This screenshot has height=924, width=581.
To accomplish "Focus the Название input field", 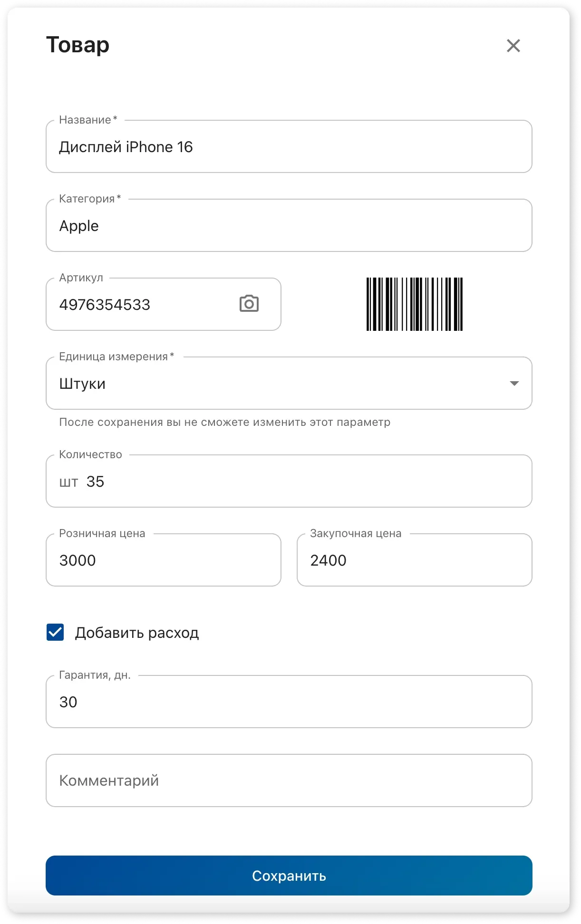I will [x=289, y=147].
